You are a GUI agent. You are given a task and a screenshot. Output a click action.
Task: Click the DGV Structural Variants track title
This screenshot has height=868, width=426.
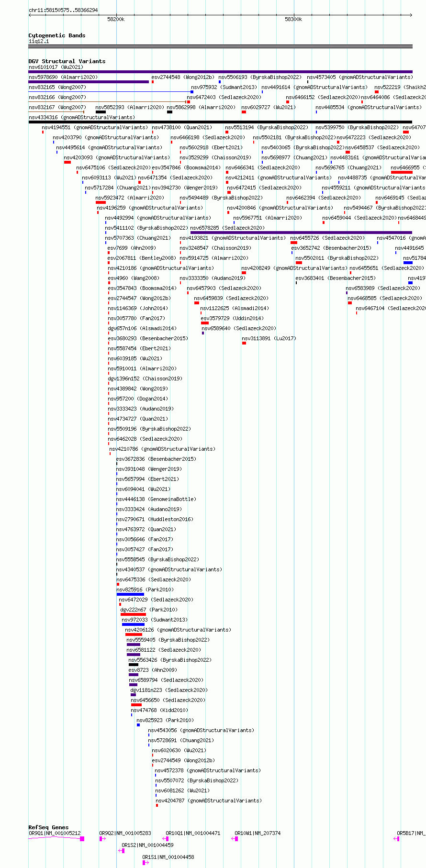tap(67, 61)
